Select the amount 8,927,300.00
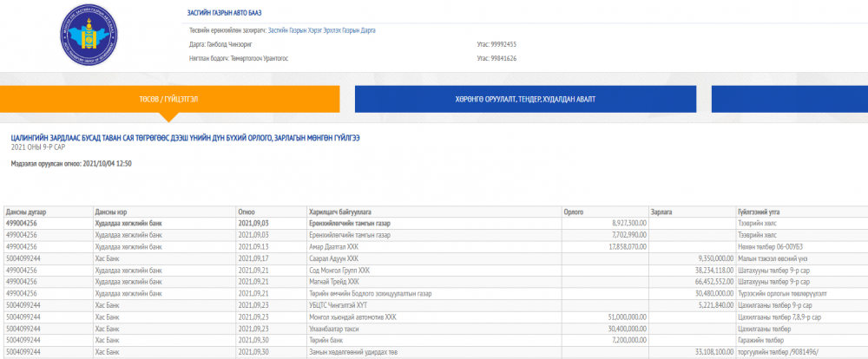Screen dimensions: 868x359 click(629, 224)
